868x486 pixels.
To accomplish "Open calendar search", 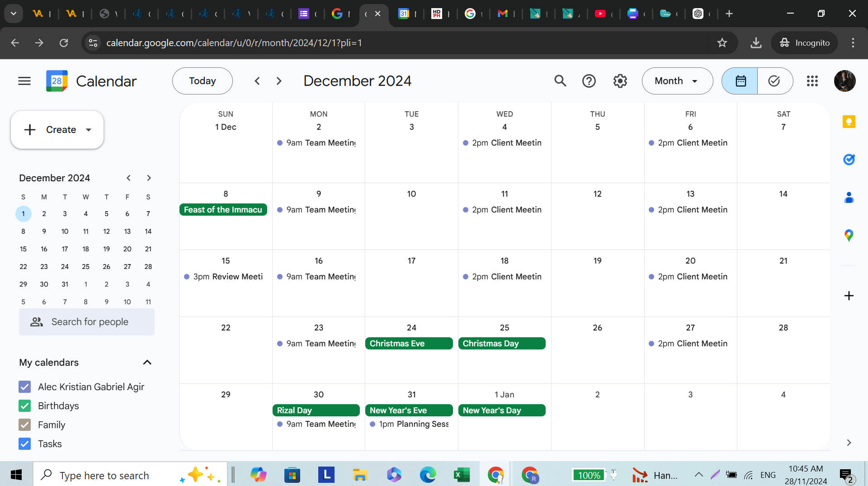I will (x=560, y=81).
